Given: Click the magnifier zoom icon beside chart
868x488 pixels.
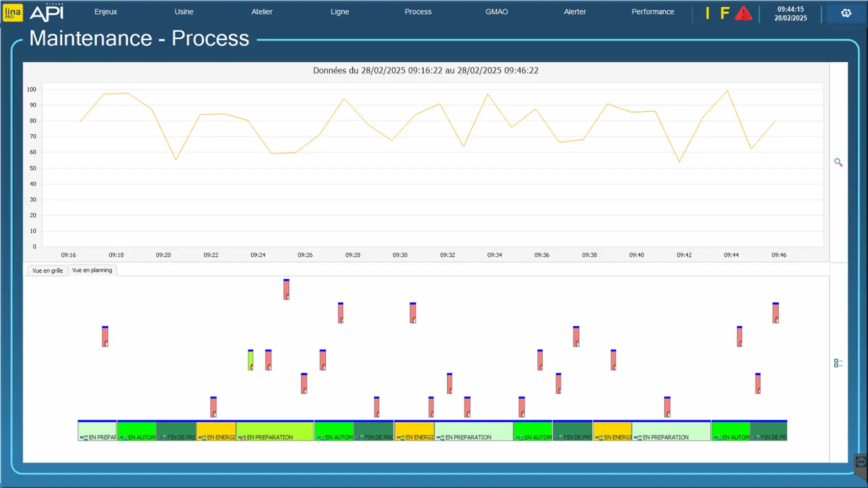Looking at the screenshot, I should click(838, 162).
